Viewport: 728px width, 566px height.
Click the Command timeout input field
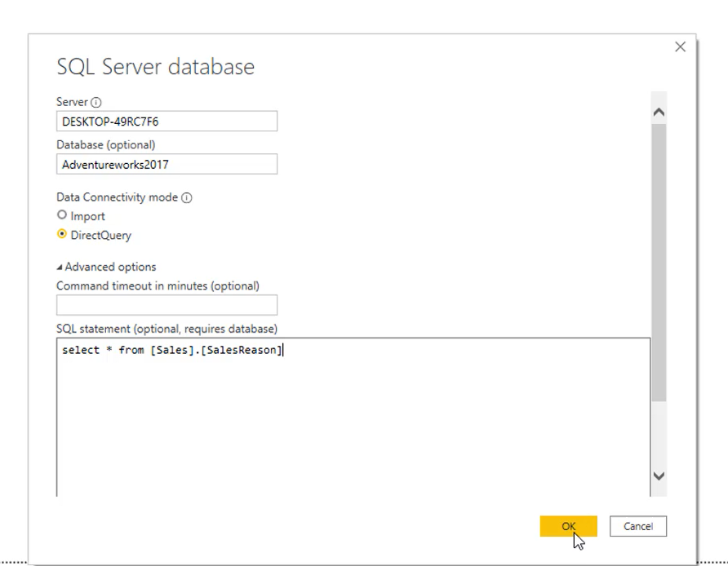coord(166,305)
